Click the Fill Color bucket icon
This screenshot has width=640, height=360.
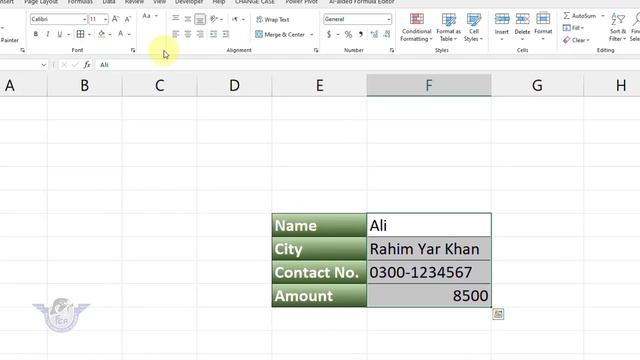pyautogui.click(x=102, y=34)
